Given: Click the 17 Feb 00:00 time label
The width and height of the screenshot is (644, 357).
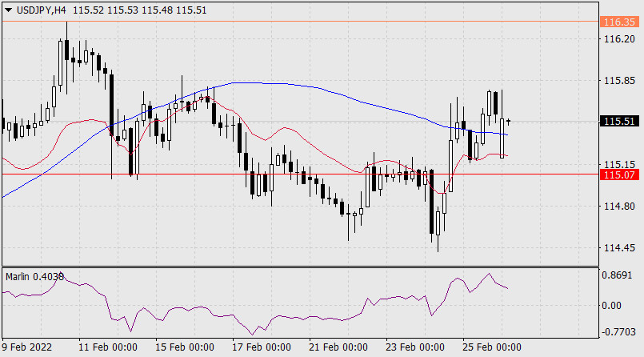Looking at the screenshot, I should point(262,347).
